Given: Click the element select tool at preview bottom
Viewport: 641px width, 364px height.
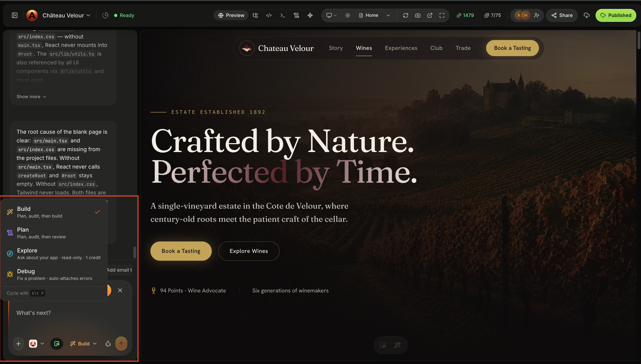Looking at the screenshot, I should coord(383,345).
